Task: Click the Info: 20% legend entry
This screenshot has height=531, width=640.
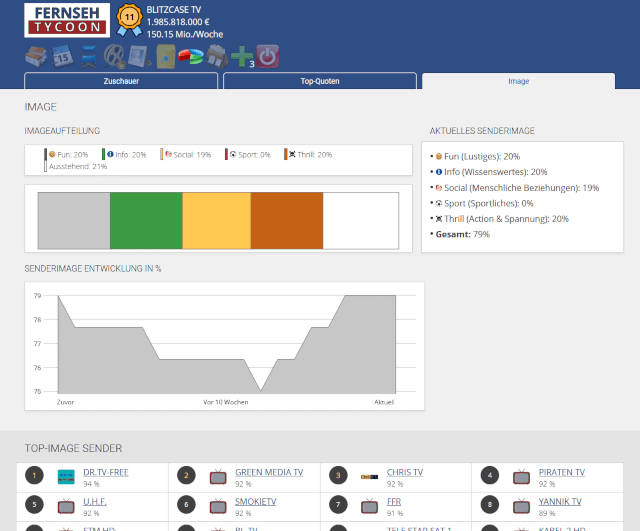Action: point(124,155)
